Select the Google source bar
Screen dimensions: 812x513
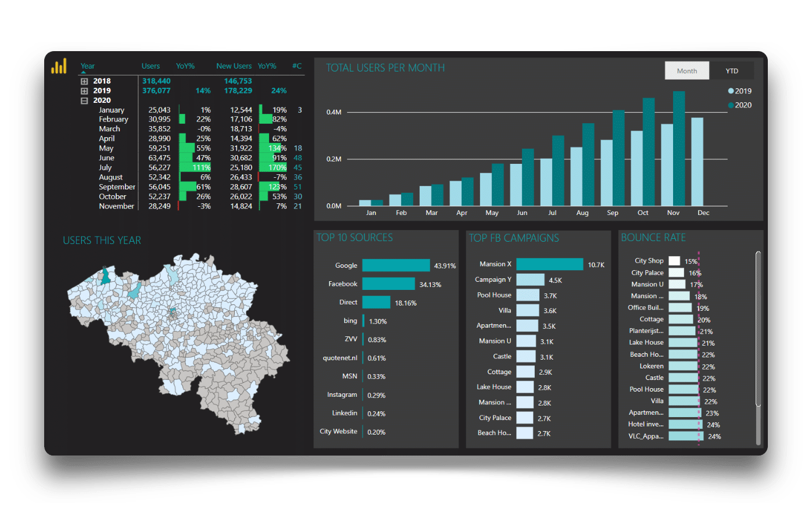(396, 266)
